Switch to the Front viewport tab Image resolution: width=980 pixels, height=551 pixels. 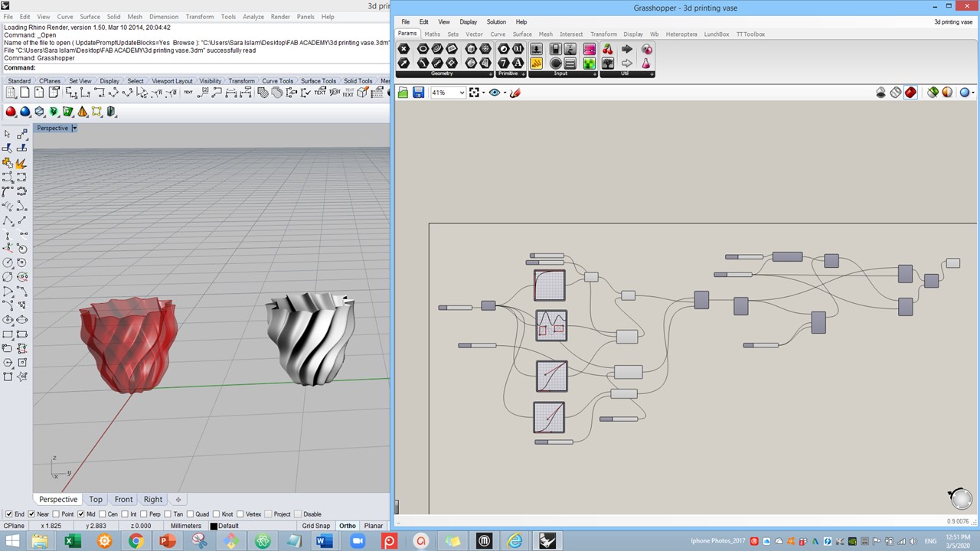point(123,500)
